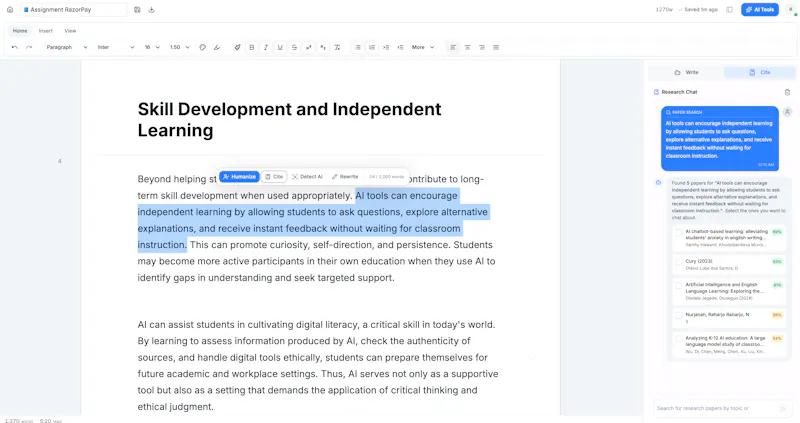Open the Paragraph style dropdown

(67, 47)
